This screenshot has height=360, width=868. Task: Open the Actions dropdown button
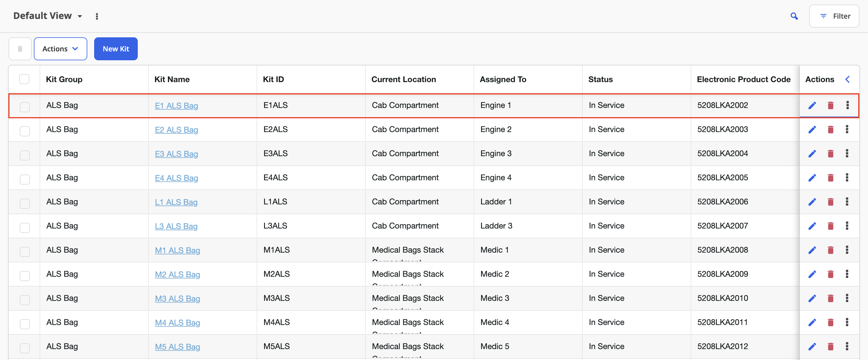click(x=60, y=49)
